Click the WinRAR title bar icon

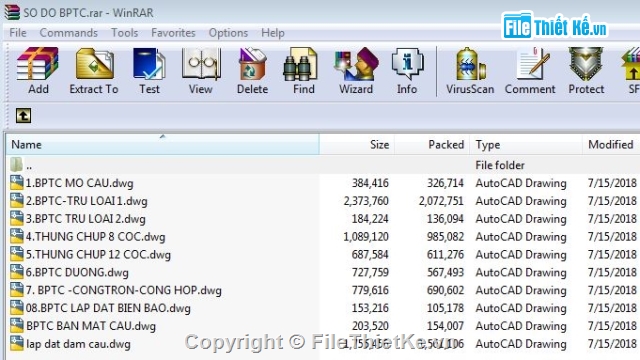point(12,12)
